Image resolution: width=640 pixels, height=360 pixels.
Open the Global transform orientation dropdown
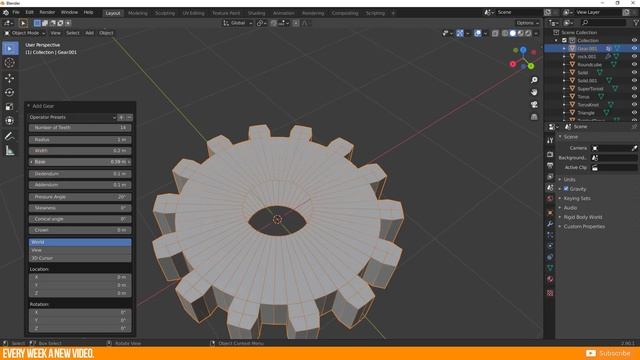238,23
